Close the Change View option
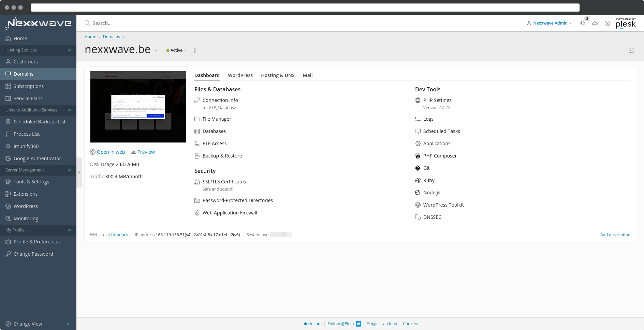Screen dimensions: 644x330 [68, 324]
